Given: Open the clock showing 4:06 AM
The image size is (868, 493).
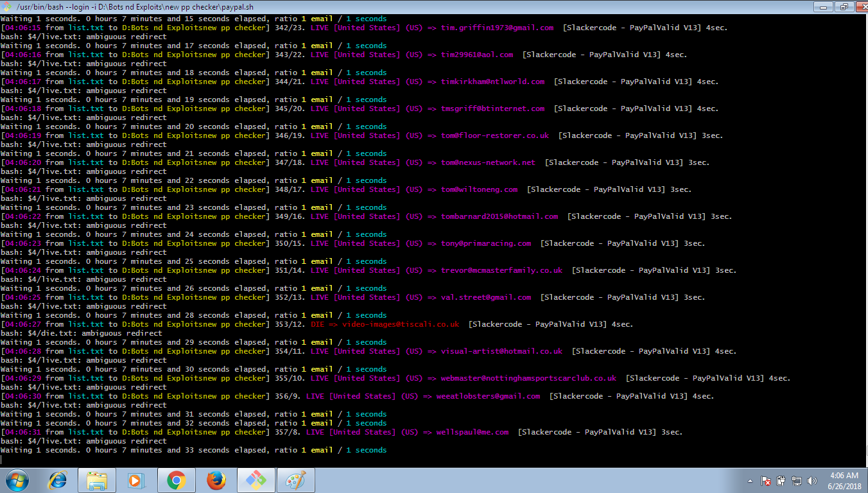Looking at the screenshot, I should pyautogui.click(x=844, y=480).
